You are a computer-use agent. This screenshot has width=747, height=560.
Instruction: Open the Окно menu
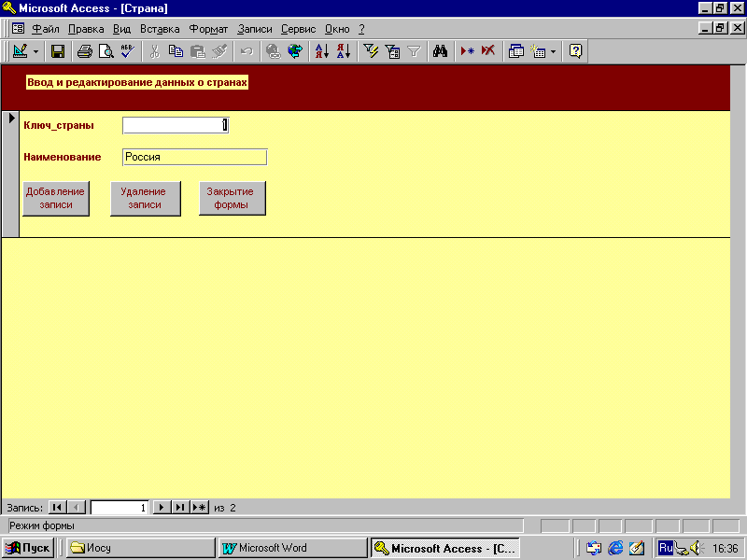(x=337, y=29)
